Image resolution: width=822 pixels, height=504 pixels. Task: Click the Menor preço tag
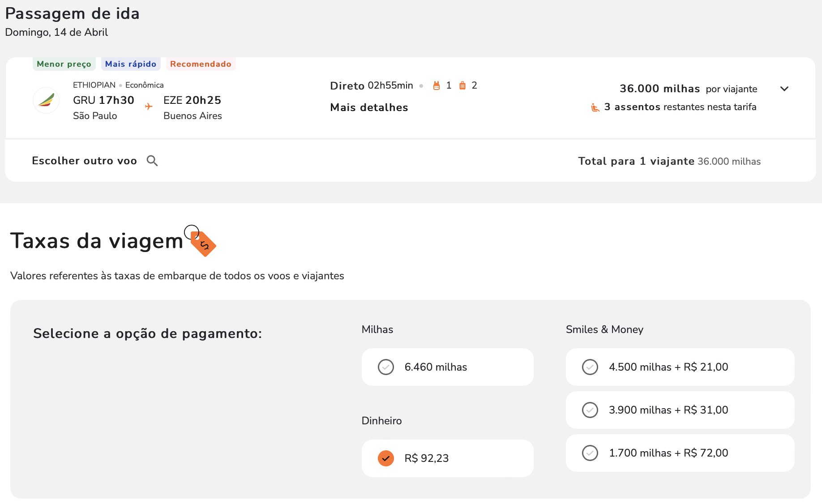[64, 64]
